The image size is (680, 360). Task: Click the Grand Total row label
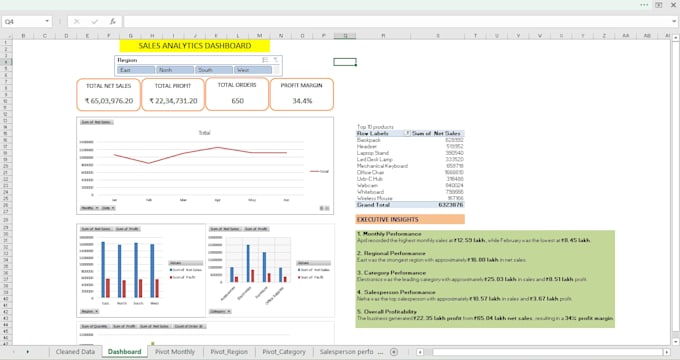tap(373, 205)
